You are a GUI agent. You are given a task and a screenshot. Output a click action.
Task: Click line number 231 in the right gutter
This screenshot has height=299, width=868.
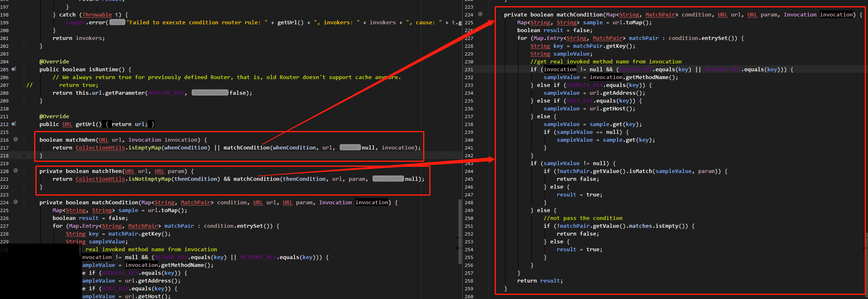click(469, 69)
